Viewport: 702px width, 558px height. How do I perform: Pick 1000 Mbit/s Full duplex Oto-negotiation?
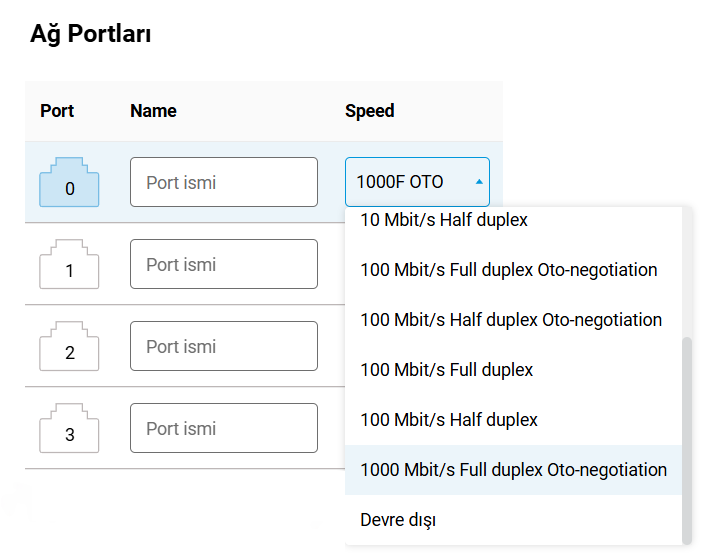coord(513,470)
